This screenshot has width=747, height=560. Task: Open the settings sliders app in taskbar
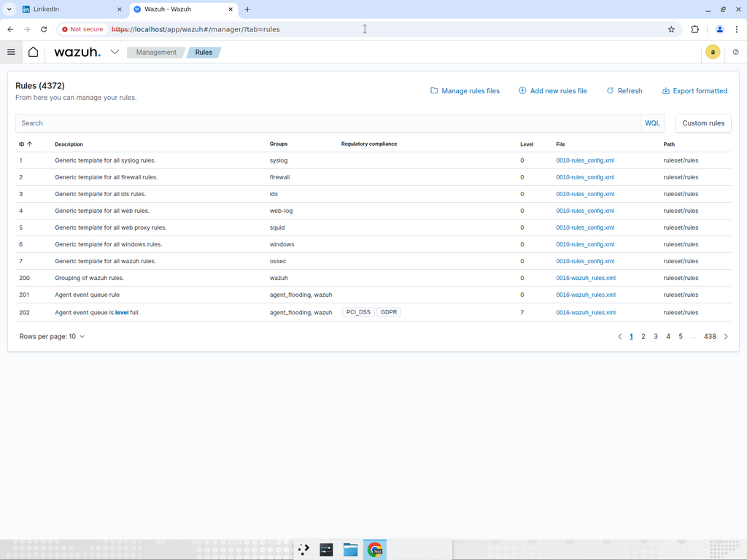pos(326,550)
